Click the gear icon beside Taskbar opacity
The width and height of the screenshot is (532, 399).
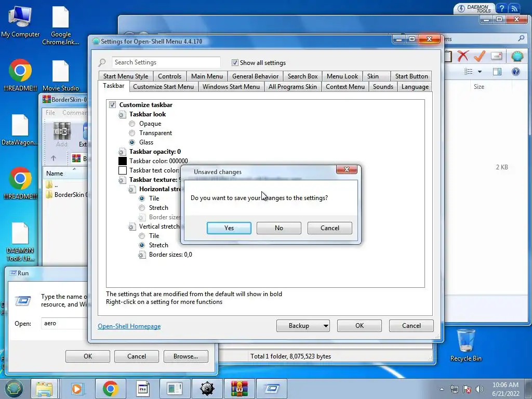[x=122, y=152]
